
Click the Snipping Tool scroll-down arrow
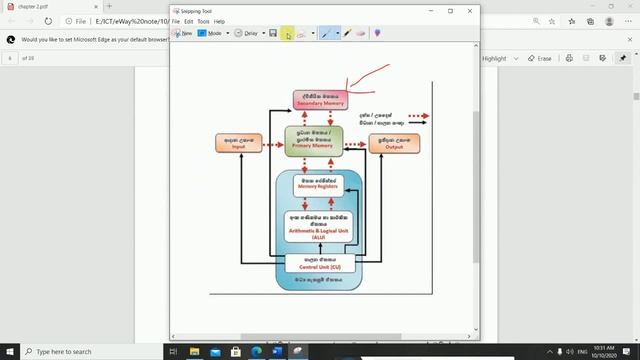[x=476, y=330]
